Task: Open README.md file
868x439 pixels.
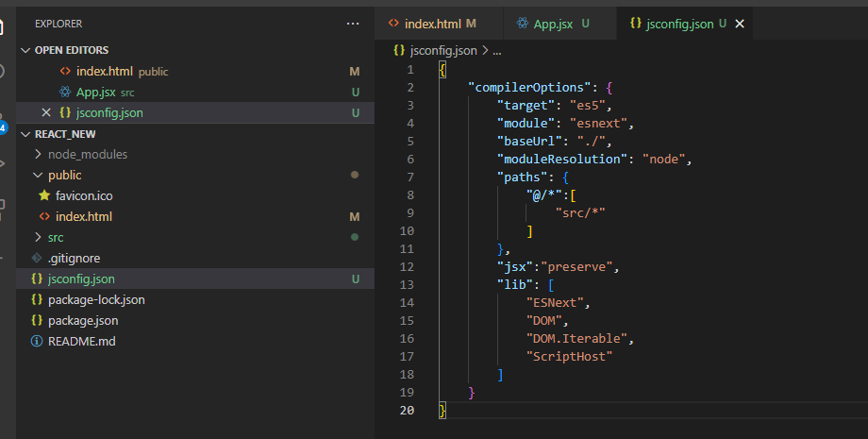Action: click(195, 341)
